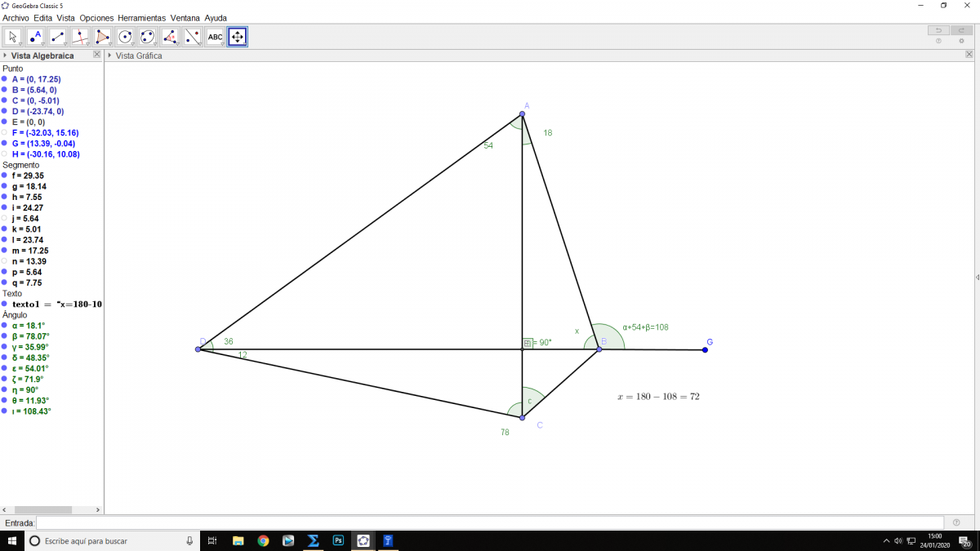Toggle visibility of point E
Screen dimensions: 980x551
pos(4,122)
